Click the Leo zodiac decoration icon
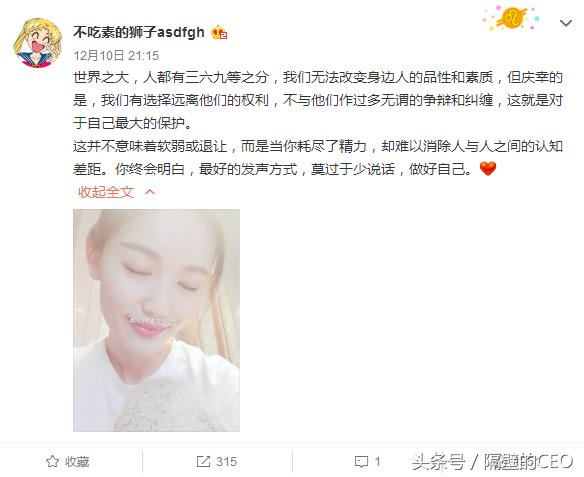 511,17
